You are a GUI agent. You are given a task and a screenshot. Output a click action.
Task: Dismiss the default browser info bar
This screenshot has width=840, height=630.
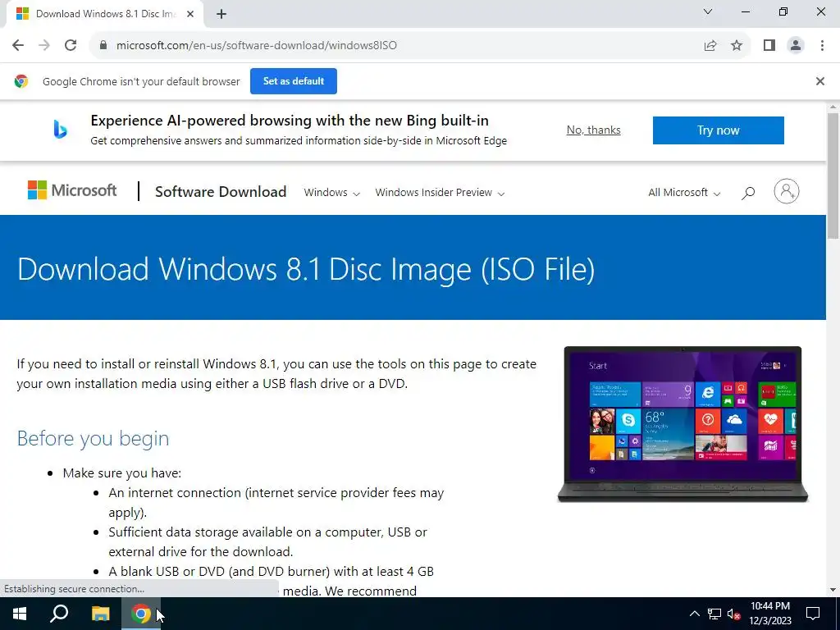(x=819, y=81)
